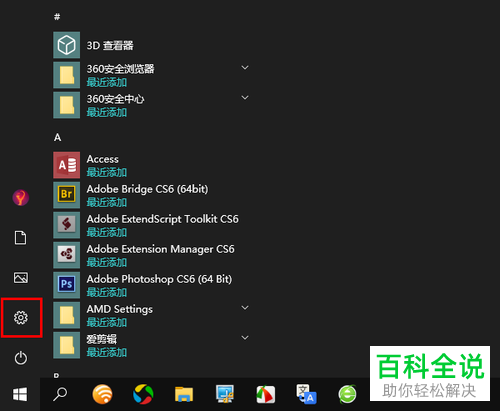
Task: Expand the AMD Settings folder chevron
Action: 245,308
